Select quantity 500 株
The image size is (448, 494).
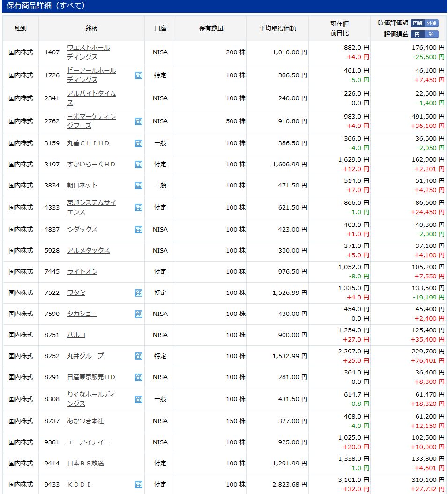pyautogui.click(x=236, y=121)
